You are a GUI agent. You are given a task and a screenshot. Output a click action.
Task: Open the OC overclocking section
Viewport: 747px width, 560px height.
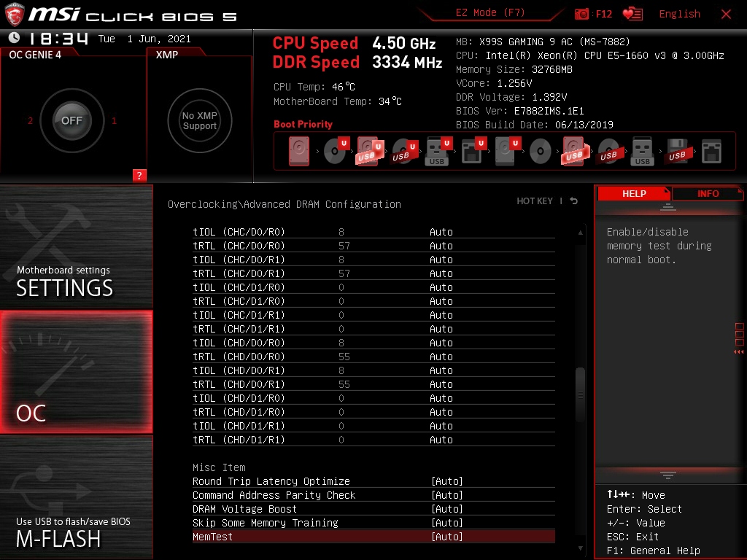point(76,372)
